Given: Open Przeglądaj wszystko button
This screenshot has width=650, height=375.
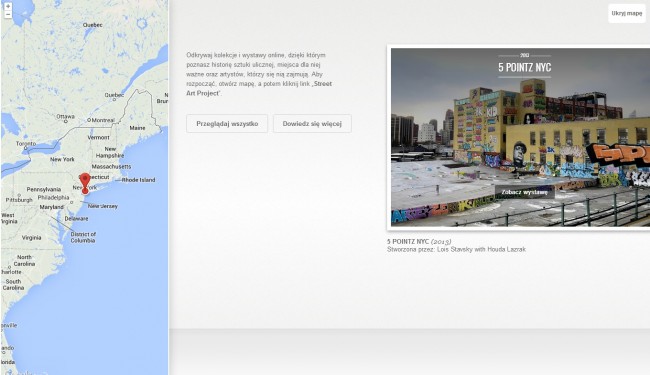Looking at the screenshot, I should tap(227, 123).
